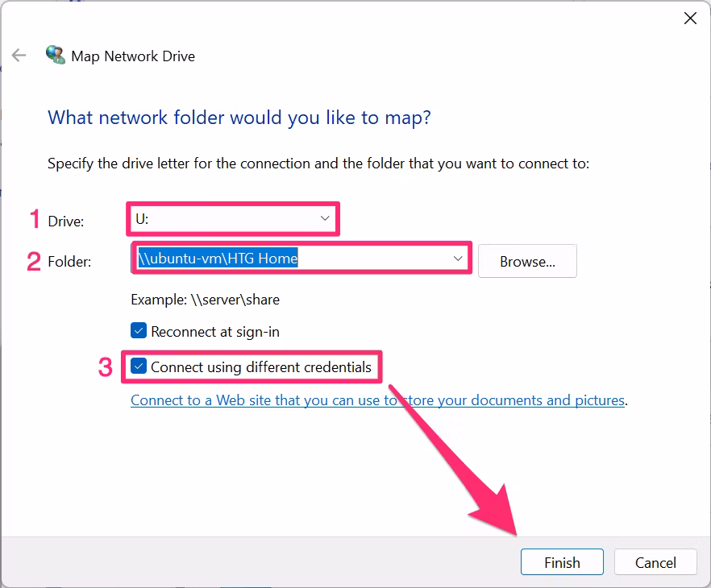Open the Connect to a Web site link
The width and height of the screenshot is (711, 588).
coord(377,400)
